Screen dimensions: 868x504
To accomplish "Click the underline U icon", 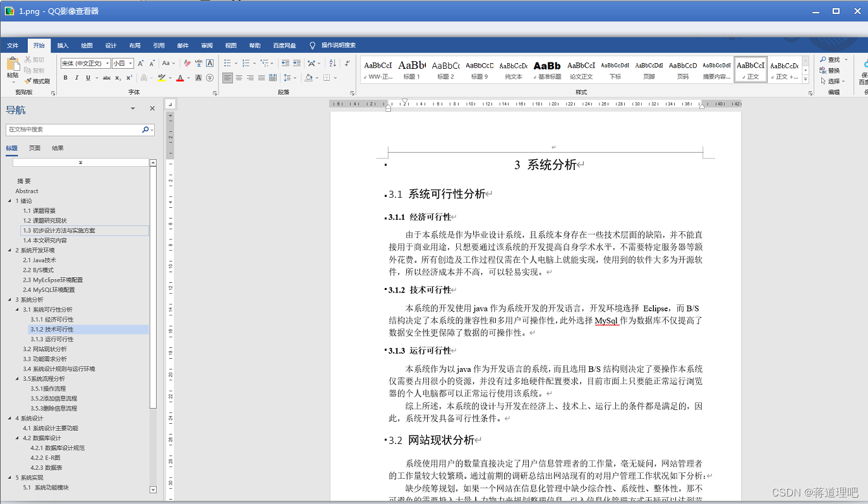I will 88,77.
